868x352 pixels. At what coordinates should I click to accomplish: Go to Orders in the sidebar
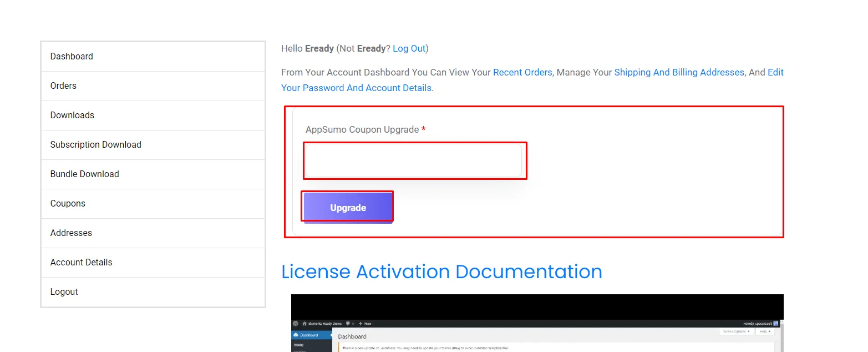pos(153,86)
